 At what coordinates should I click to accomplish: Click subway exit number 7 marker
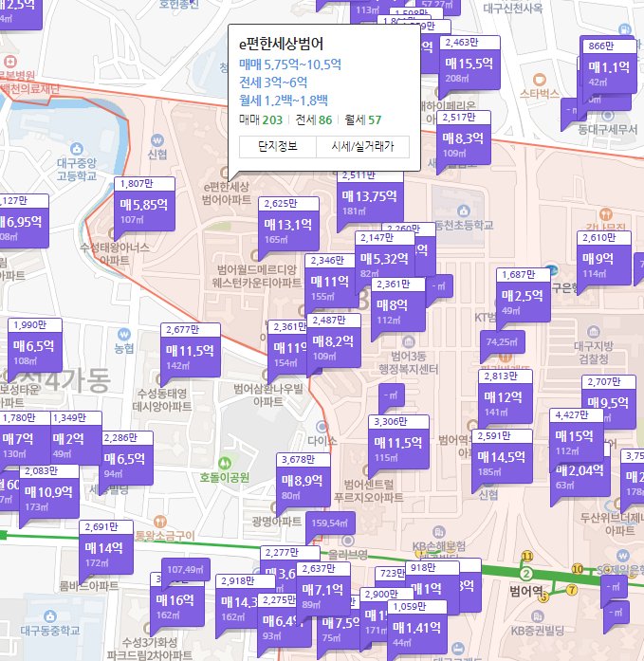[x=572, y=589]
